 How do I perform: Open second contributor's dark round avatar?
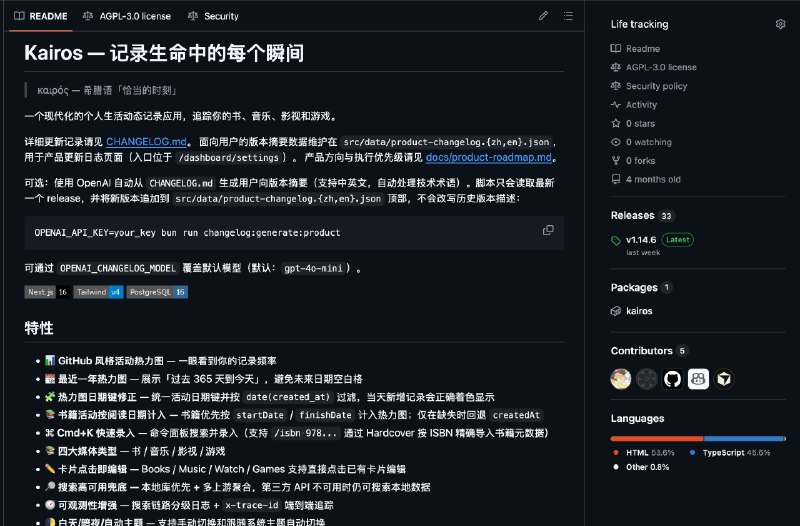647,379
